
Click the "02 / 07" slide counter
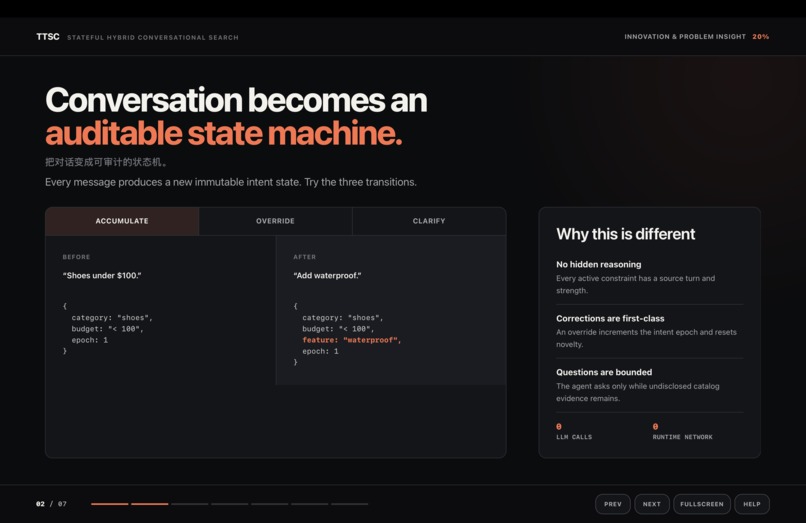[x=51, y=504]
